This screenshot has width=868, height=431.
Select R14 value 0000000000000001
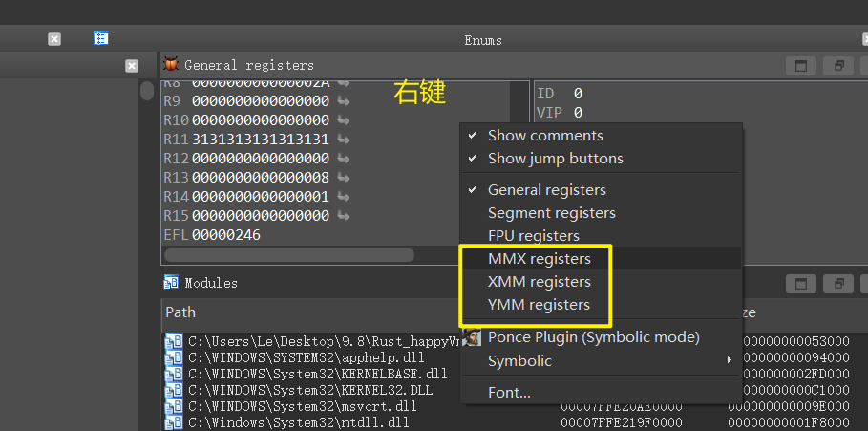point(261,197)
